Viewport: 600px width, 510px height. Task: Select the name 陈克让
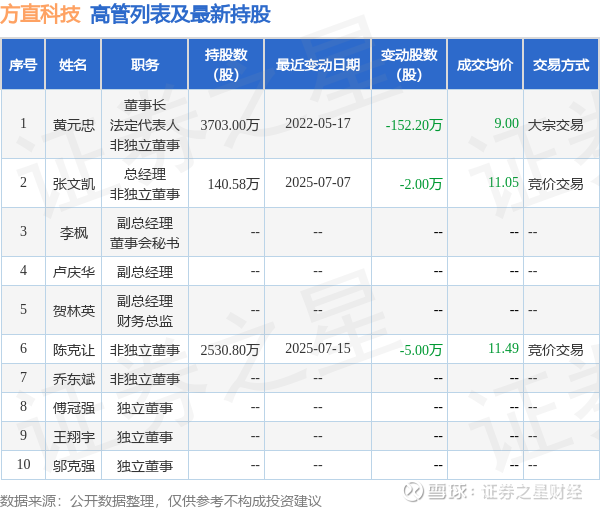(73, 350)
